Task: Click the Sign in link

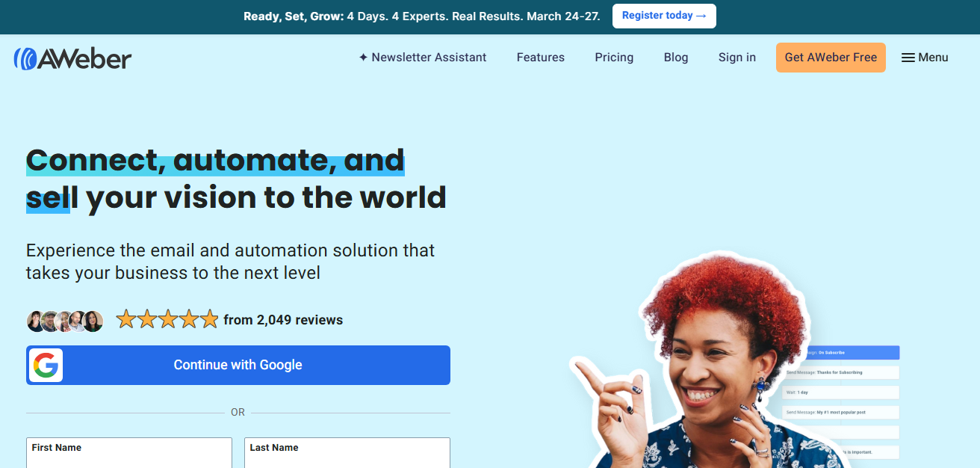Action: point(736,58)
